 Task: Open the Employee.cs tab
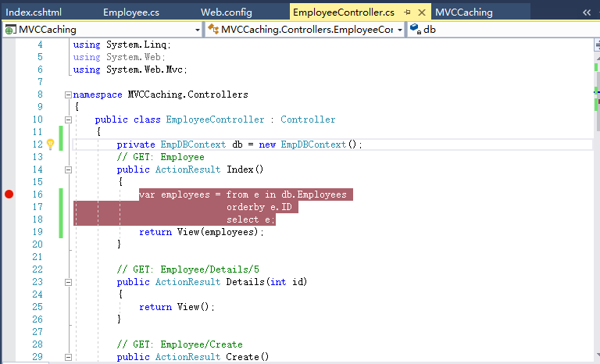131,12
